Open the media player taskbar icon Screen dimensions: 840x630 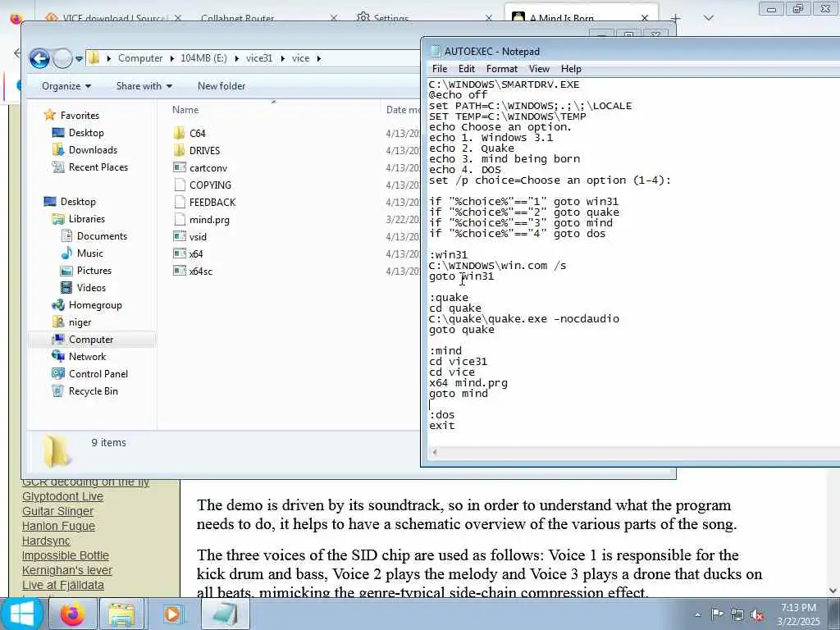[173, 614]
